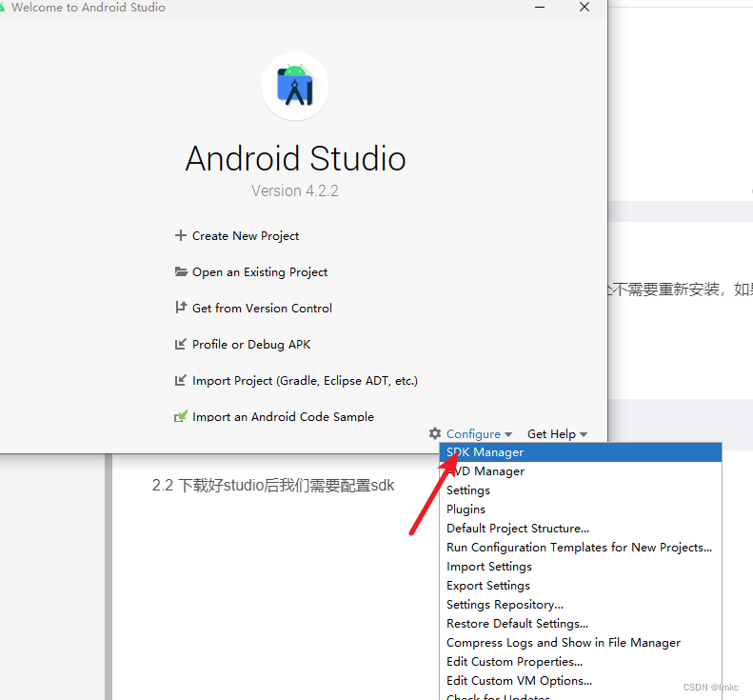Create New Project
Viewport: 753px width, 700px height.
(x=246, y=236)
